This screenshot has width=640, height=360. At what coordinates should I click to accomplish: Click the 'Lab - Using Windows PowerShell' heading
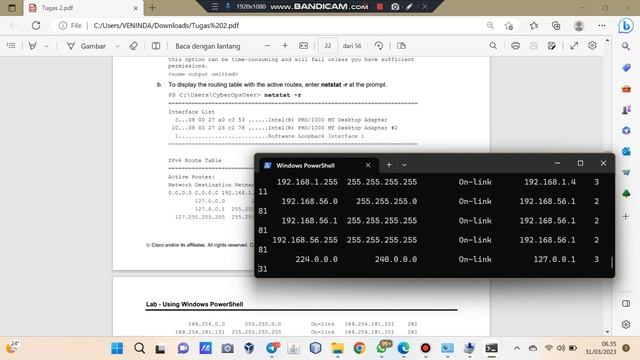(x=194, y=304)
